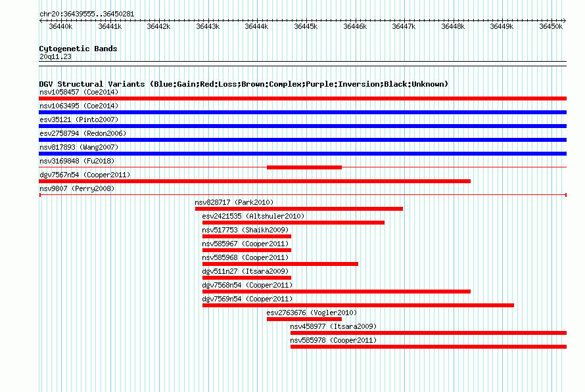This screenshot has height=392, width=585.
Task: Open the nsv585978 (Cooper2011) red bar
Action: 429,347
